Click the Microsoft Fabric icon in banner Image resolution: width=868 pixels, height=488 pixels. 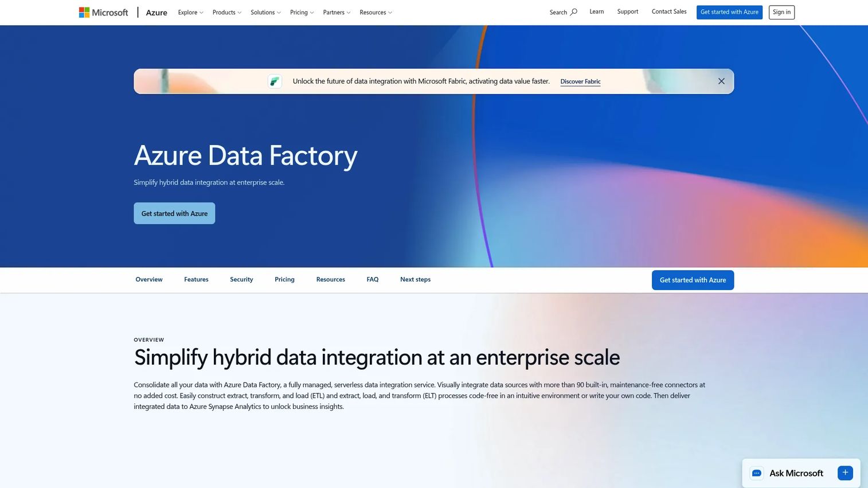(x=275, y=81)
